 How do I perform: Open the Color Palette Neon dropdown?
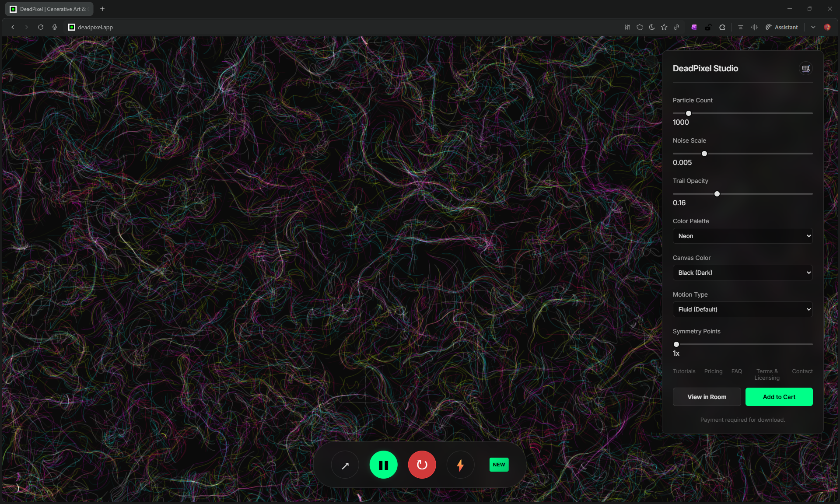742,236
